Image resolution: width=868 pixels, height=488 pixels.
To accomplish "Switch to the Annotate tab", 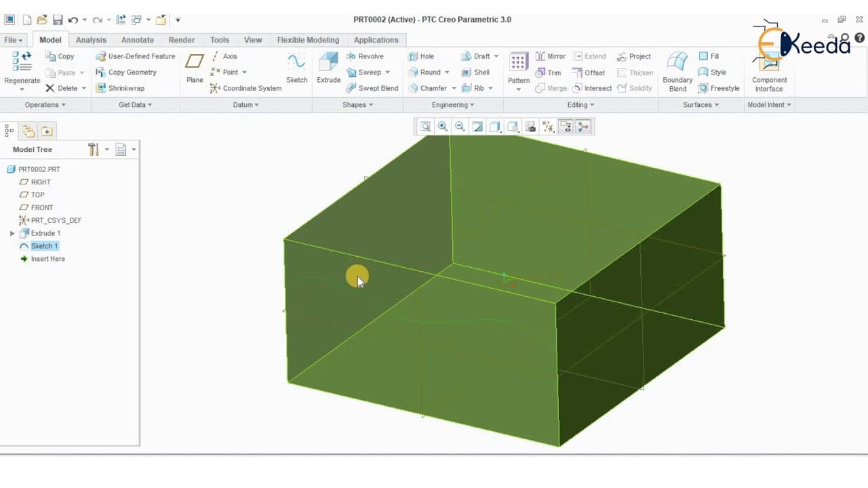I will tap(137, 40).
